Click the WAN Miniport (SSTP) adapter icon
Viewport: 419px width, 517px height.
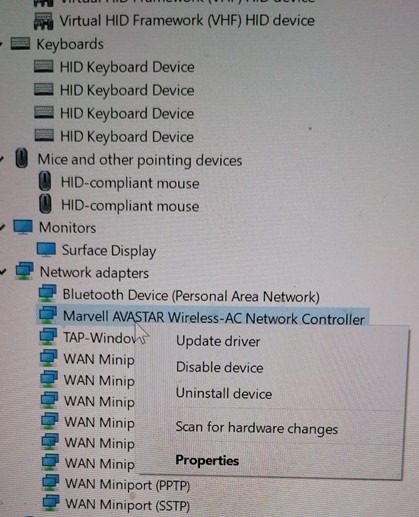(x=51, y=503)
